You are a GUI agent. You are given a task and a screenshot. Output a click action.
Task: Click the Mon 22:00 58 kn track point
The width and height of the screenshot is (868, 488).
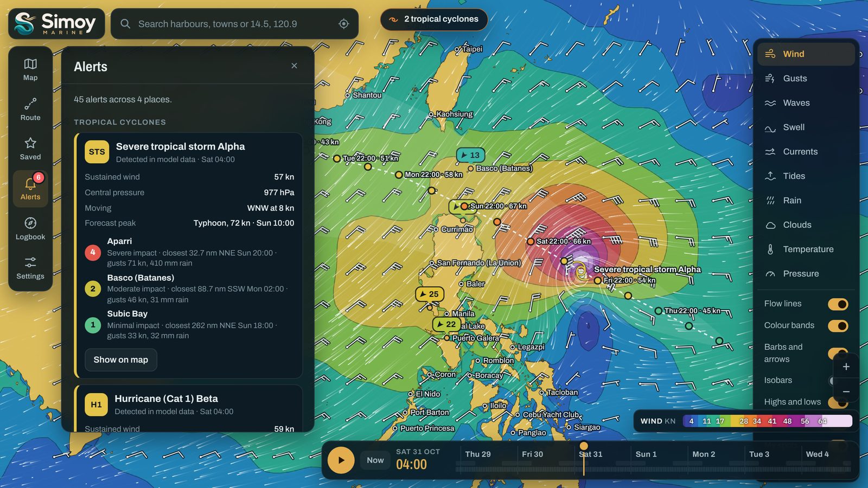399,175
